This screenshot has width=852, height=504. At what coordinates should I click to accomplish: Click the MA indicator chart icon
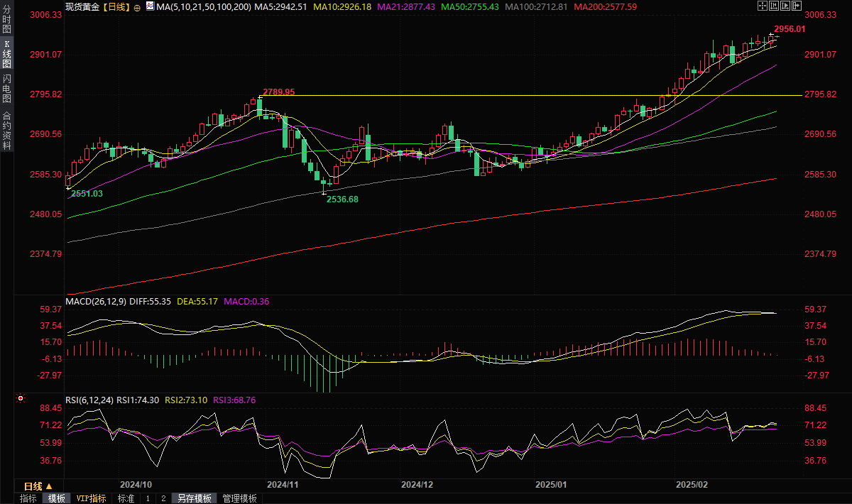(x=149, y=6)
